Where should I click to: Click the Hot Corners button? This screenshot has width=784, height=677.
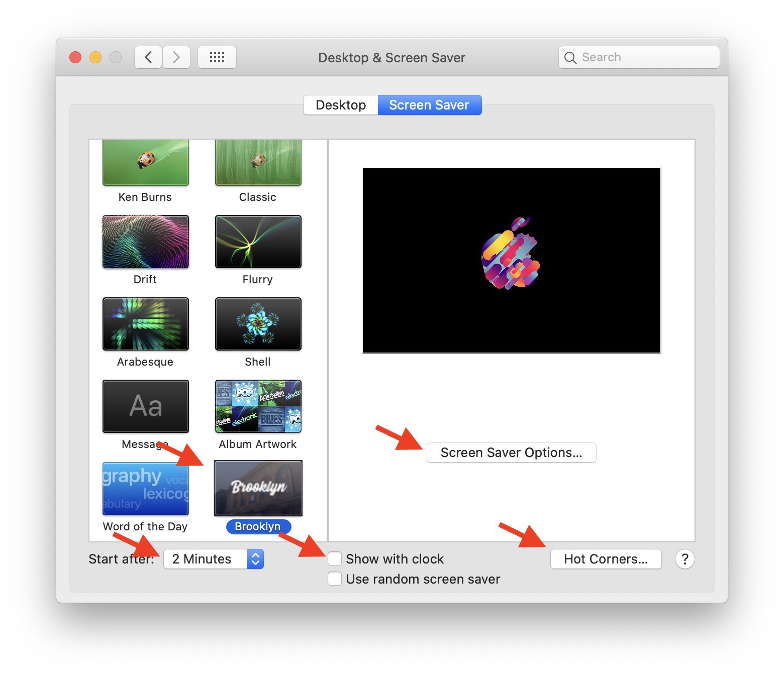606,559
